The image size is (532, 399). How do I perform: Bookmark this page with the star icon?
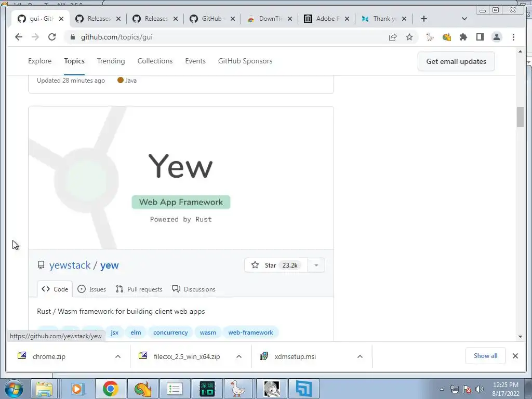pyautogui.click(x=409, y=37)
